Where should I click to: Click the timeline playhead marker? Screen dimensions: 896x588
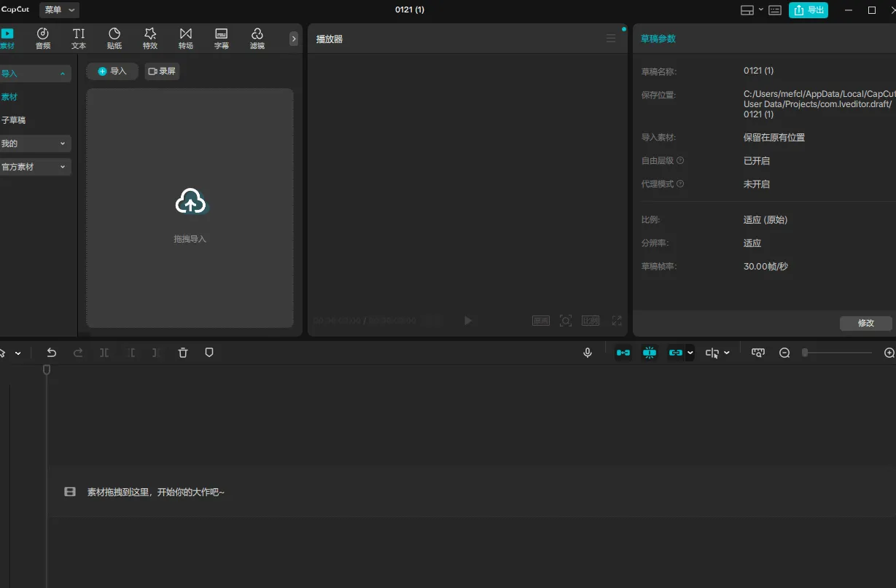47,370
